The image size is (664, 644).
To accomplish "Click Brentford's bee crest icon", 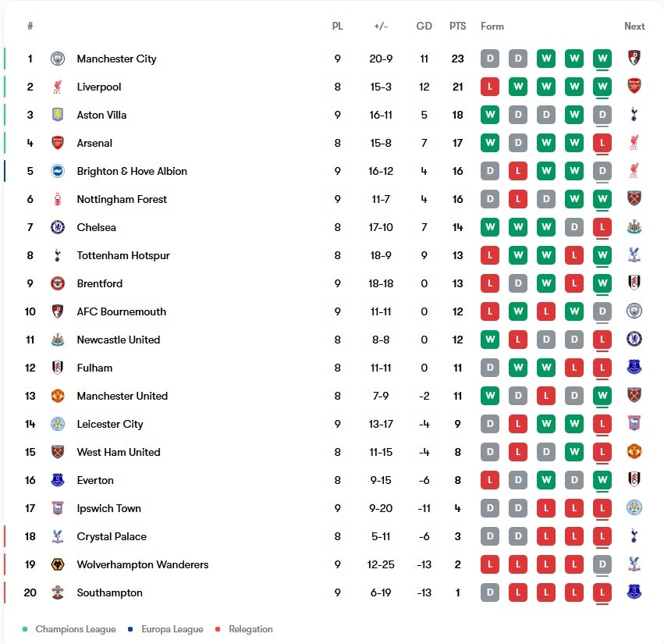I will pyautogui.click(x=58, y=283).
